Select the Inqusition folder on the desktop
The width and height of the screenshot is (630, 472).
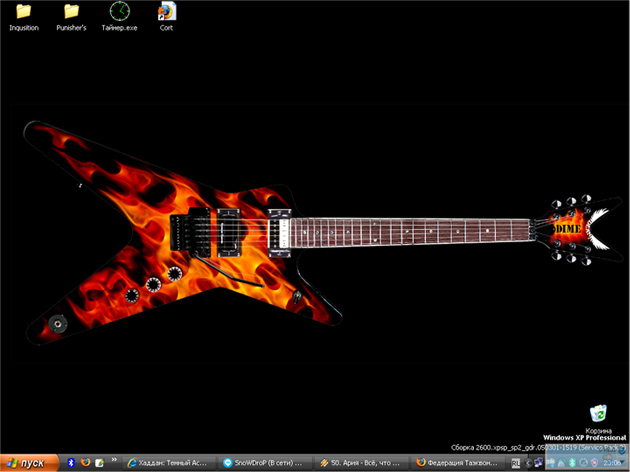(x=24, y=17)
